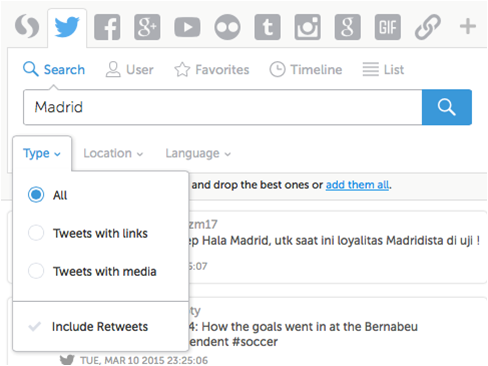The image size is (488, 366).
Task: Switch to the Timeline tab
Action: tap(306, 70)
